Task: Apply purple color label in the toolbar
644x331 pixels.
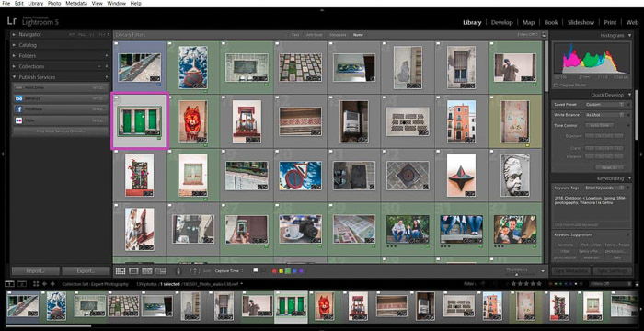Action: click(x=301, y=270)
